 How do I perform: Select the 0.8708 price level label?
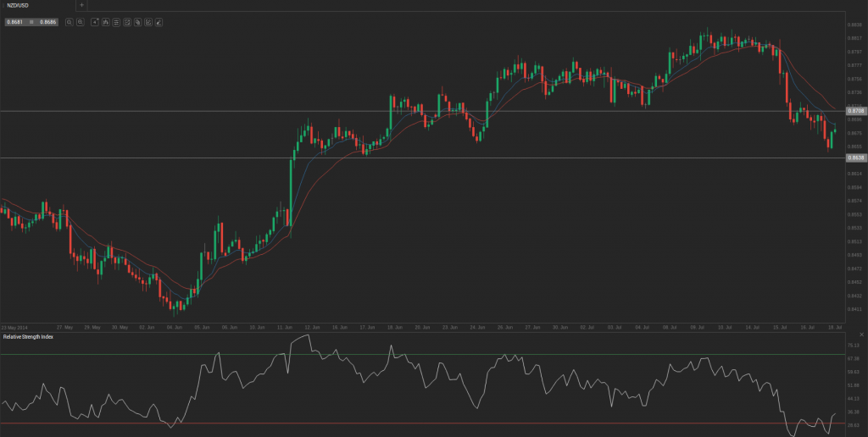tap(856, 111)
